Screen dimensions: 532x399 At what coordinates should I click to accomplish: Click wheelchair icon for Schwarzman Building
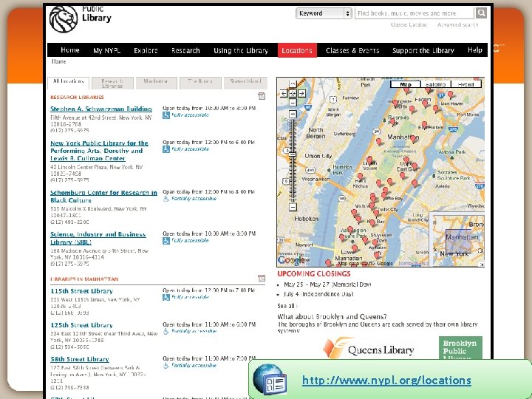[166, 115]
